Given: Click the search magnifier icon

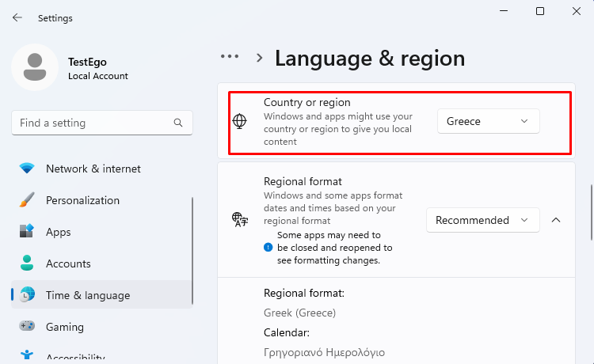Looking at the screenshot, I should [178, 123].
